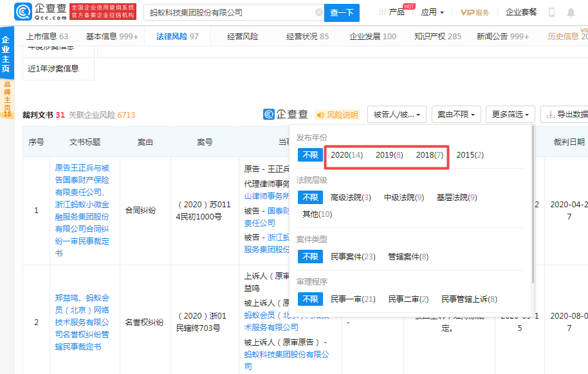This screenshot has width=588, height=374.
Task: Click the 文书标题 column header
Action: tap(85, 142)
